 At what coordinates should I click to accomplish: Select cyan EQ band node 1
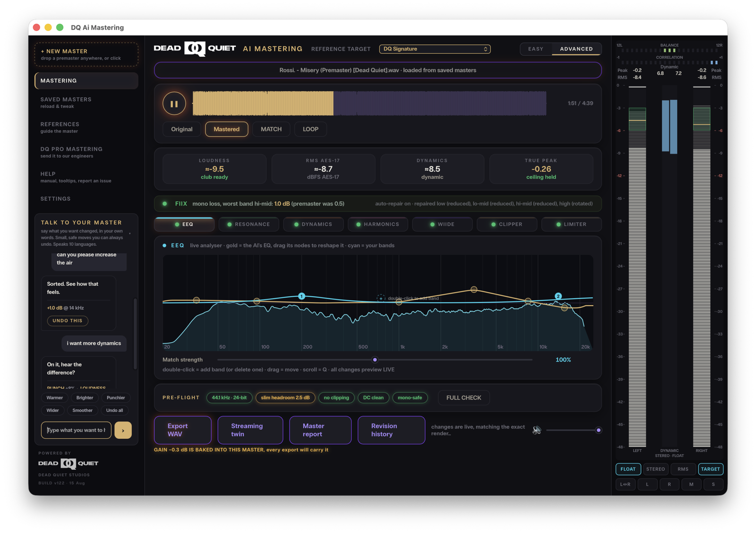[301, 296]
